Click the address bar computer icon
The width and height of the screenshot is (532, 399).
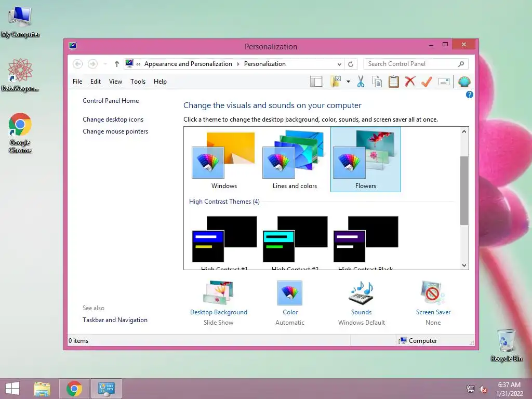[129, 63]
